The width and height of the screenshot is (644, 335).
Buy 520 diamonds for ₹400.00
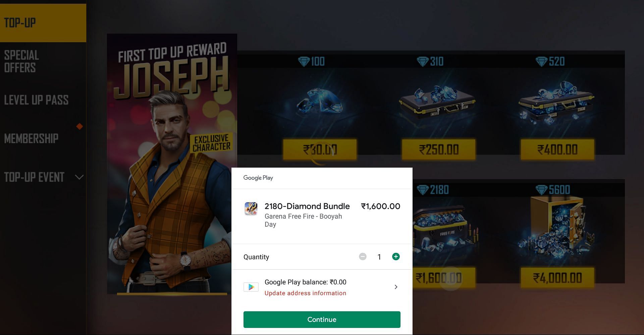pos(557,150)
